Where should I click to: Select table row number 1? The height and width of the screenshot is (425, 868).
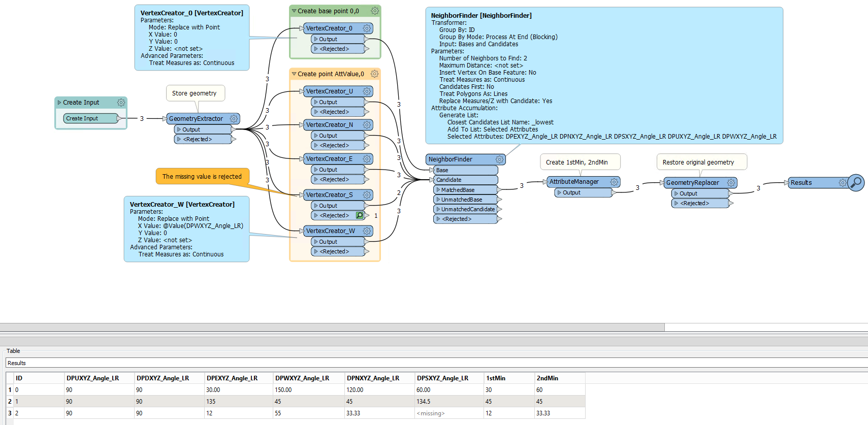pos(10,390)
